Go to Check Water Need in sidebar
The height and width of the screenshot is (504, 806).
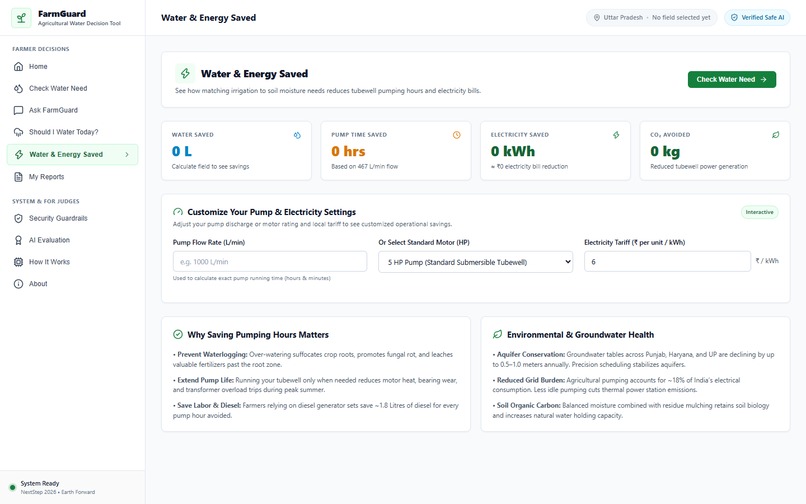72,88
